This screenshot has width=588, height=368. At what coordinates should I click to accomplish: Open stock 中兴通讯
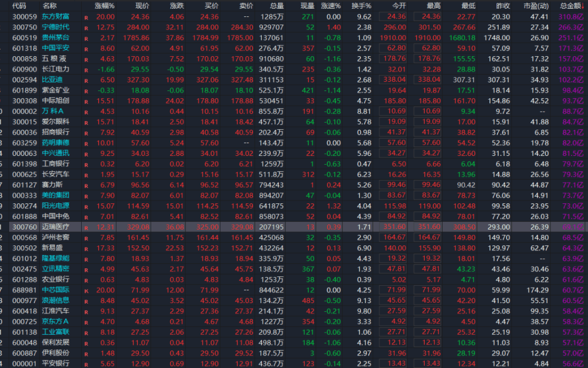[x=56, y=153]
